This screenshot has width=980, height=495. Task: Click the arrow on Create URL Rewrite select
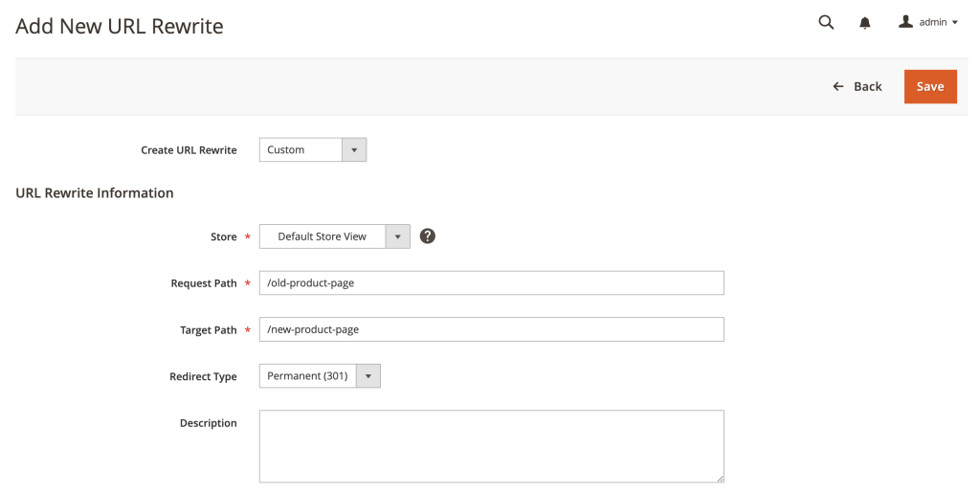coord(354,149)
